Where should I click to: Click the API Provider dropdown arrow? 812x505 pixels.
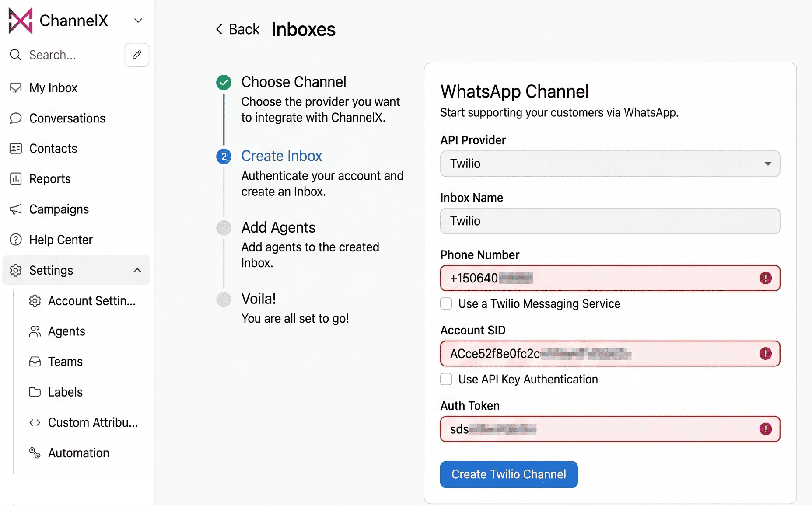pyautogui.click(x=768, y=164)
